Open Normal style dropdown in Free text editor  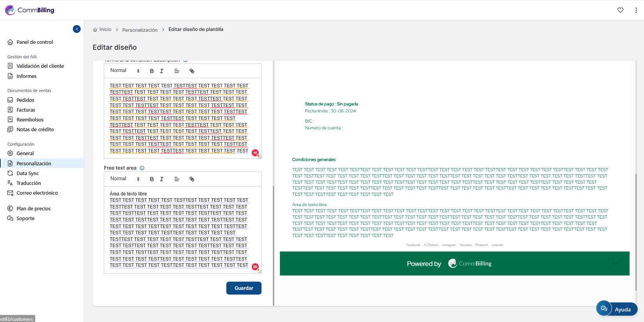125,179
